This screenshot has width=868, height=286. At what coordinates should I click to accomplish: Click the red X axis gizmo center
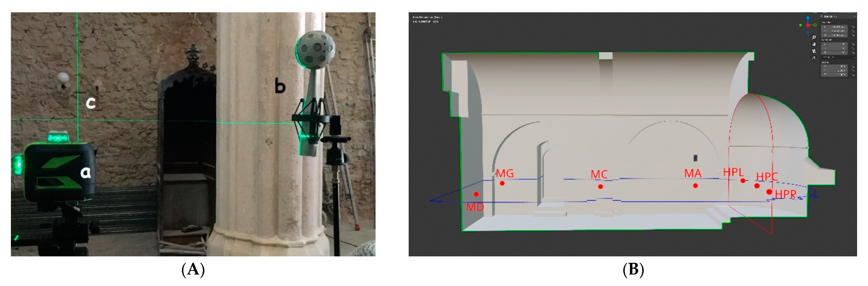(x=808, y=25)
